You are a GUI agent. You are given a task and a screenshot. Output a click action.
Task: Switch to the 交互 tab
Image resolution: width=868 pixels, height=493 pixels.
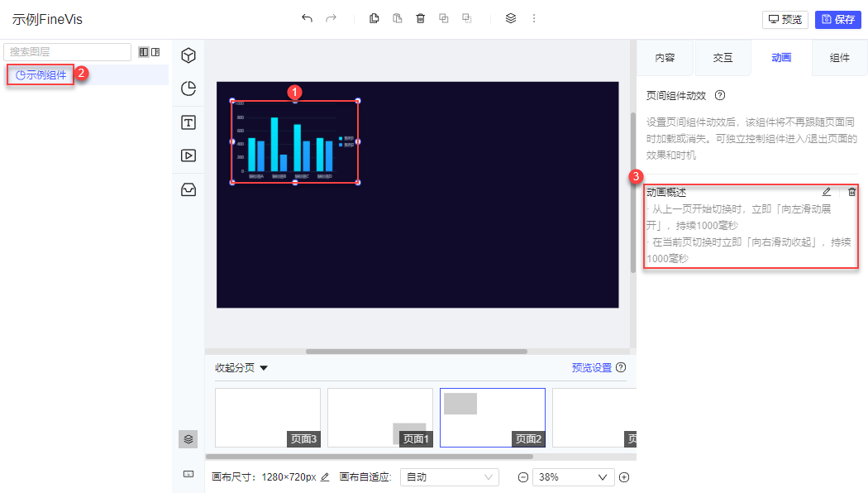coord(723,58)
